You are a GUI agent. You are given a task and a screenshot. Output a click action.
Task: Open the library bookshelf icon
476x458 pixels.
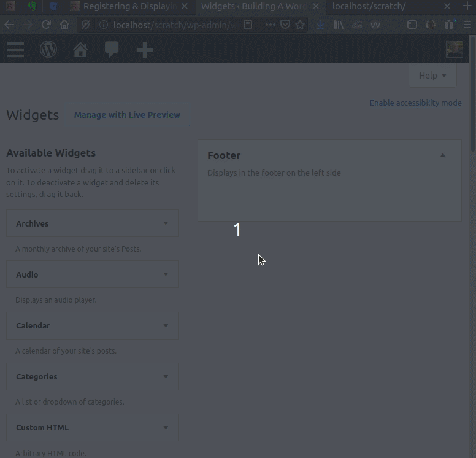pyautogui.click(x=339, y=25)
